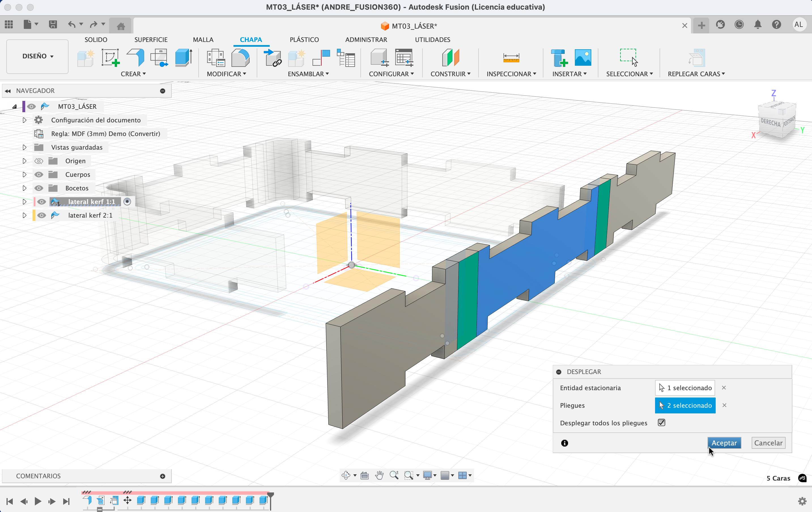This screenshot has width=812, height=512.
Task: Click the Pliegues selection field
Action: [685, 405]
